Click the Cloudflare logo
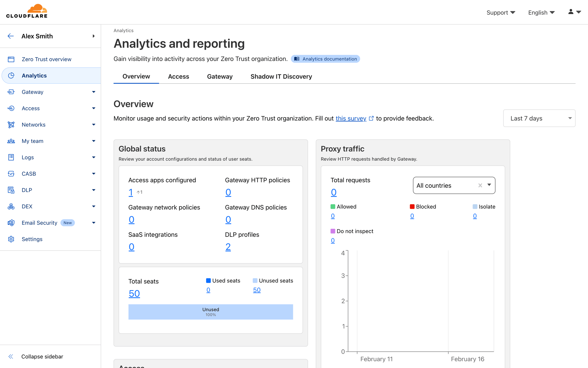 [27, 11]
